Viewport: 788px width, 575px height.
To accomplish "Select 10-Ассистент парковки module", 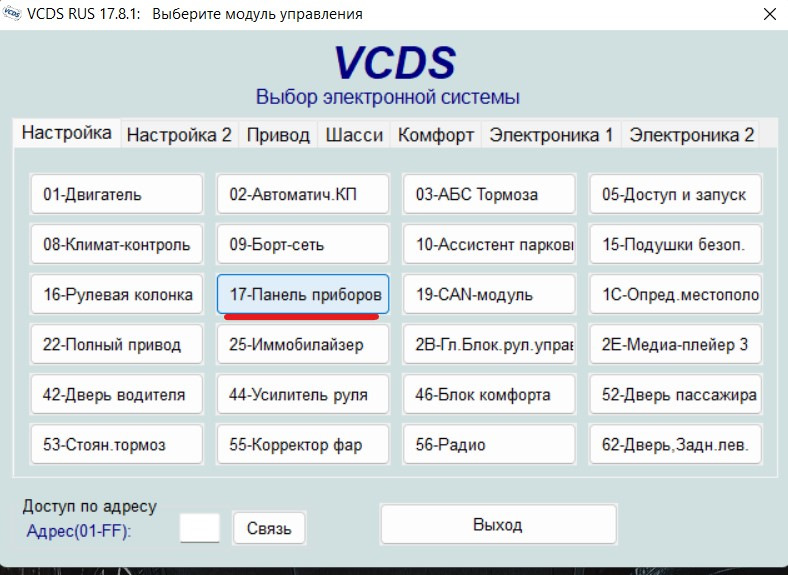I will (x=489, y=244).
